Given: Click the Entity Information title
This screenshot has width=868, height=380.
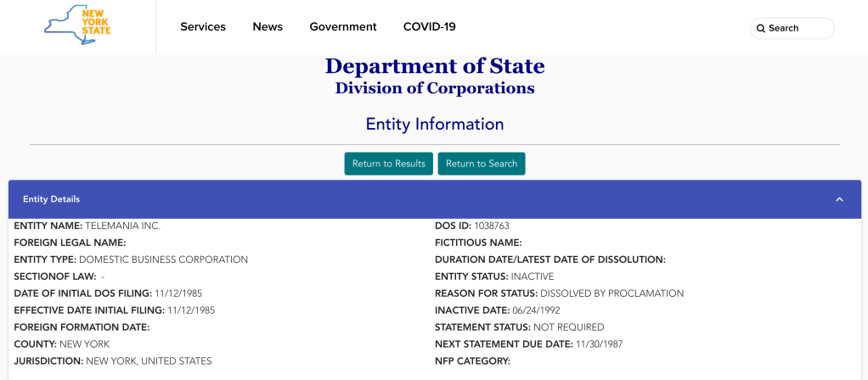Looking at the screenshot, I should pyautogui.click(x=435, y=124).
